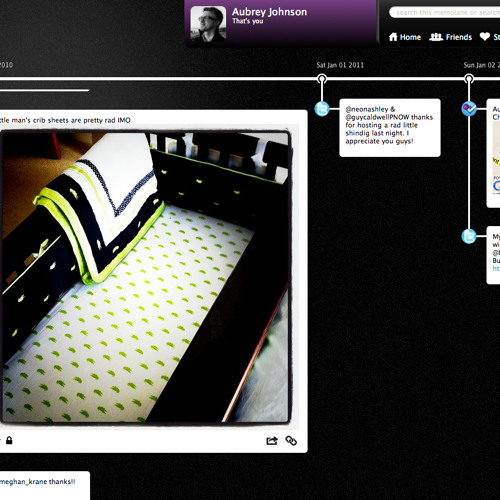Click the people icon beside Friends

[436, 37]
